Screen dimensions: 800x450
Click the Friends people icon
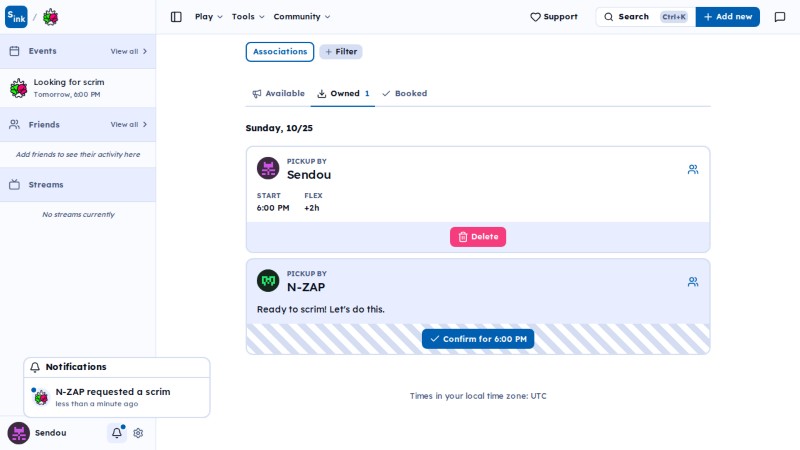pyautogui.click(x=14, y=124)
